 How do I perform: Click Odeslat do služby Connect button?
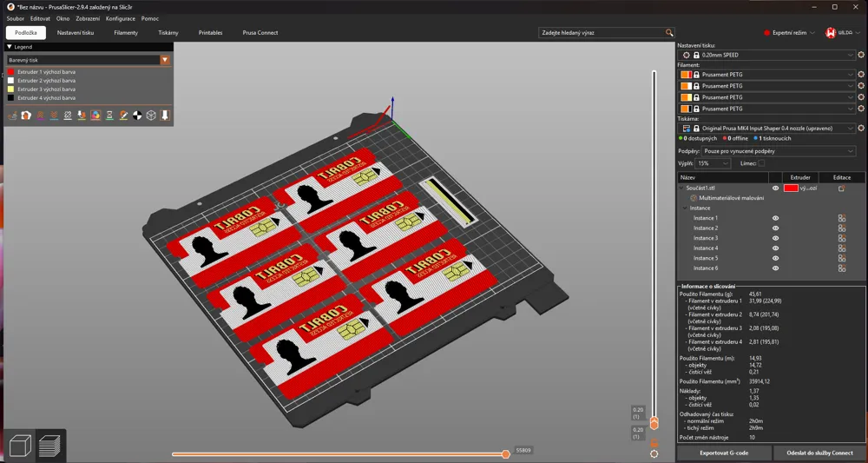(x=820, y=453)
